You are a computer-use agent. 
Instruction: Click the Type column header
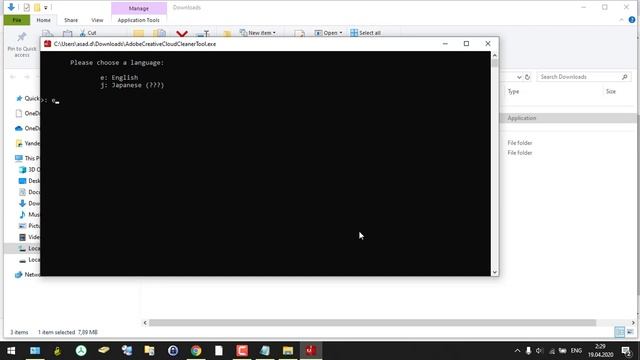pos(513,91)
